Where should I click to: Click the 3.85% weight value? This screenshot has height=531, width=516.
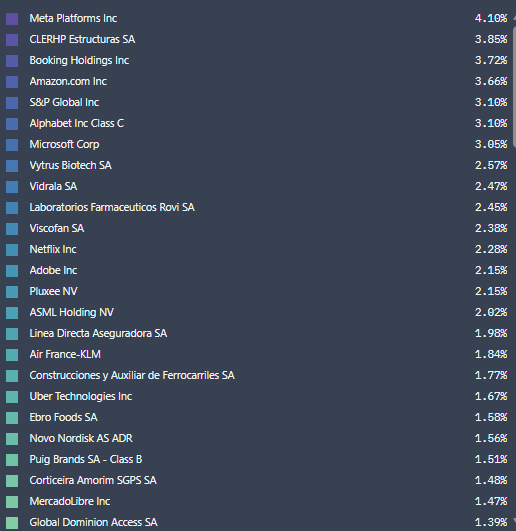tap(491, 39)
